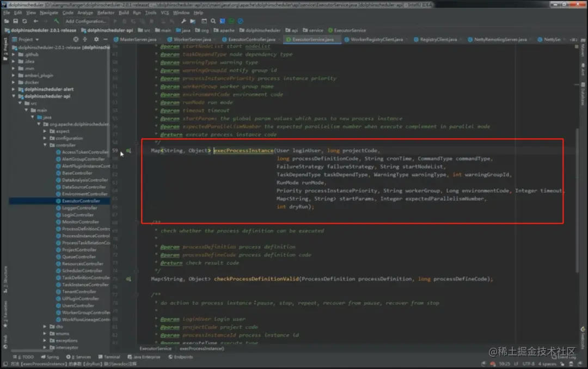
Task: Select ExecutorController in project tree
Action: (81, 201)
